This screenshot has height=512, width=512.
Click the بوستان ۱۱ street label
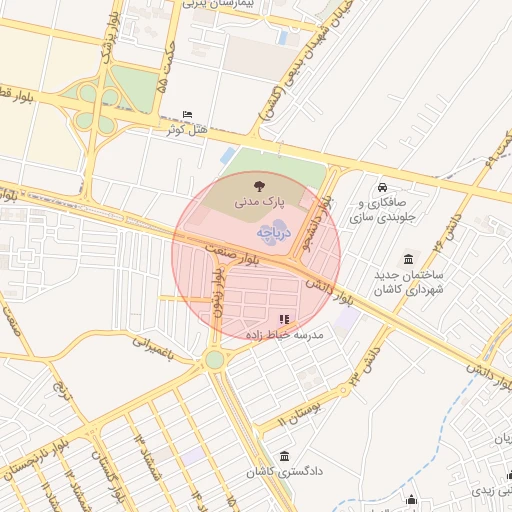tap(300, 414)
